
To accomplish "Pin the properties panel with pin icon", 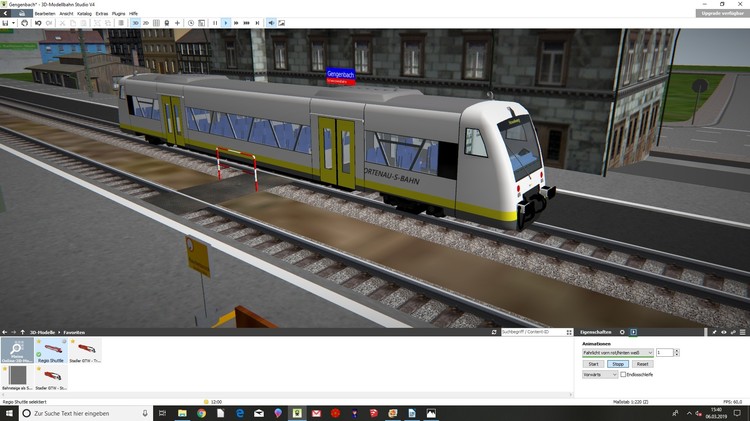I will [715, 332].
